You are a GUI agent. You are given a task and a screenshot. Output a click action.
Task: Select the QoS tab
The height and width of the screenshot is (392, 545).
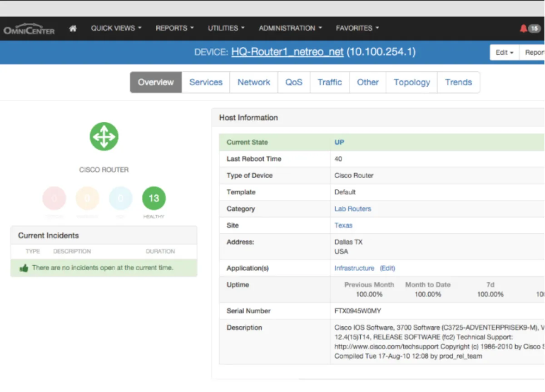tap(294, 82)
